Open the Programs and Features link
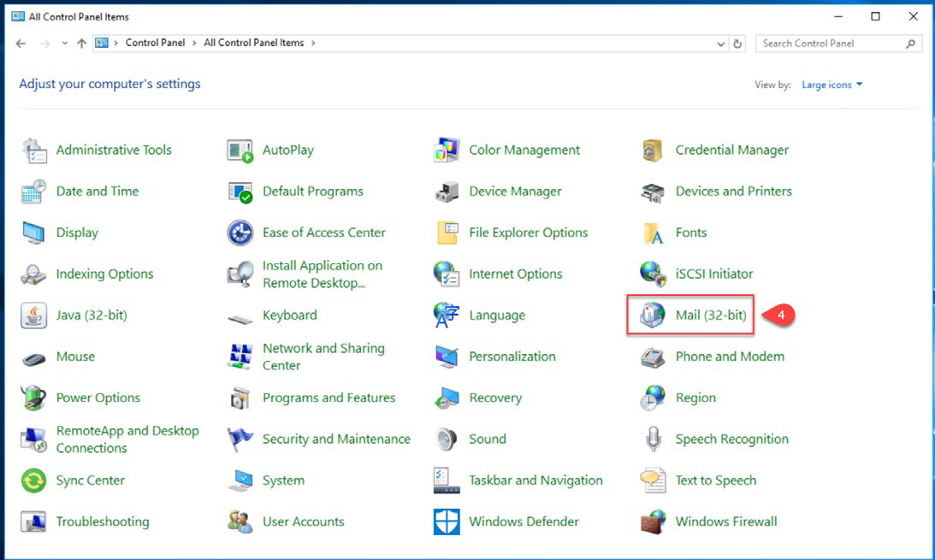Screen dimensions: 935x560 pos(328,398)
